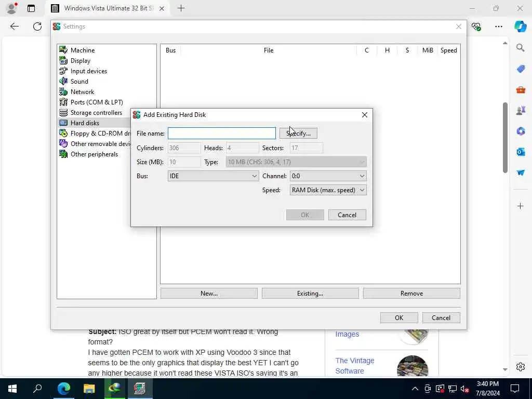Open Edge sidebar shopping tag icon
This screenshot has width=532, height=399.
pos(521,69)
